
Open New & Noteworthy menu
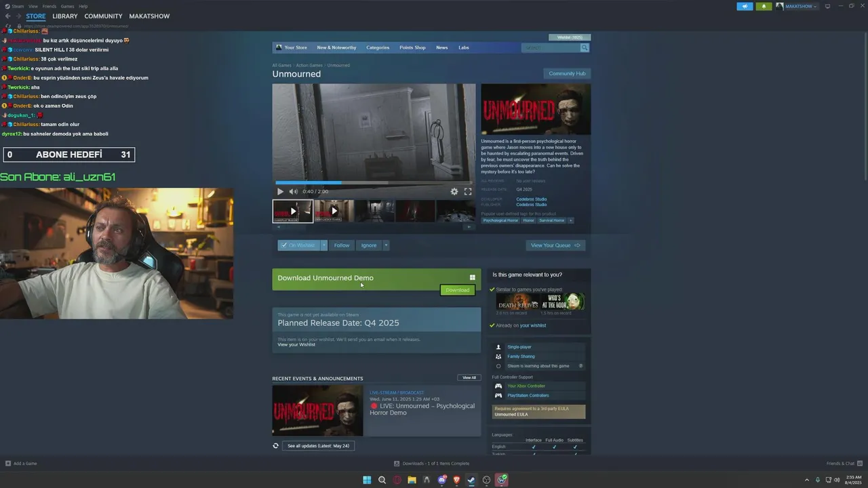click(336, 47)
